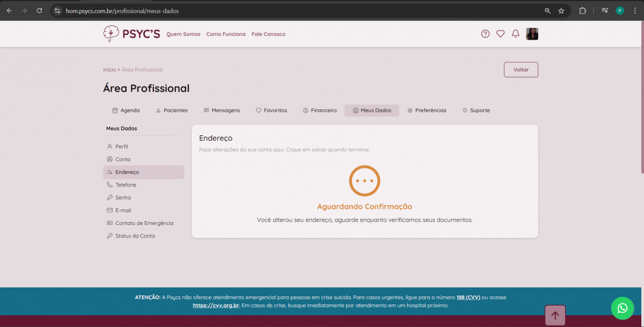Open favorites heart icon in header
Screen dimensions: 644x327
500,34
